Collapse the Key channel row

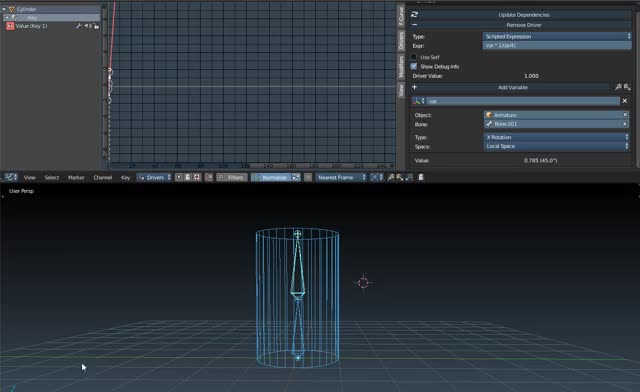pos(7,18)
